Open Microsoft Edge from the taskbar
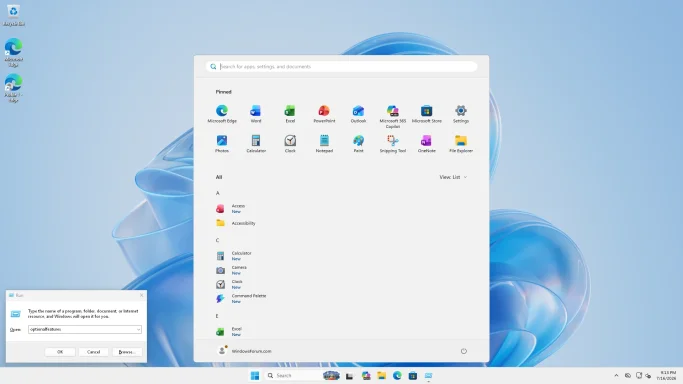The height and width of the screenshot is (384, 683). [397, 375]
